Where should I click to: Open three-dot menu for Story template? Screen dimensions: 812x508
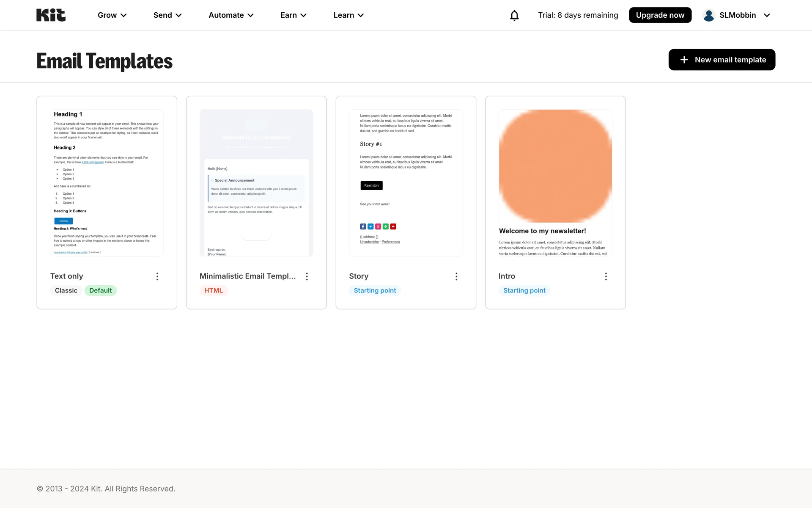coord(456,276)
